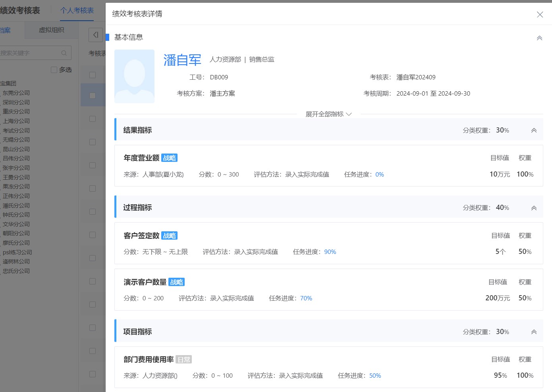This screenshot has height=392, width=552.
Task: Open the 90% task progress link for 客户签定数
Action: 330,252
